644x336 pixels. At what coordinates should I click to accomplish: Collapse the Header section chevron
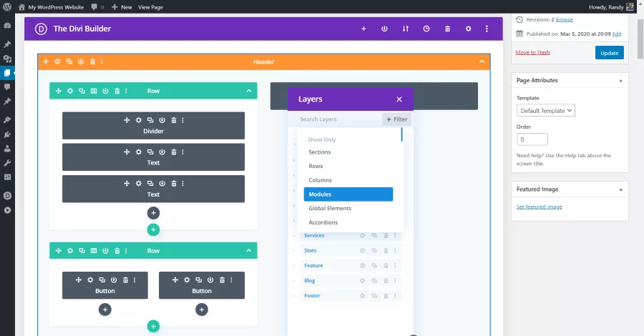click(x=482, y=61)
